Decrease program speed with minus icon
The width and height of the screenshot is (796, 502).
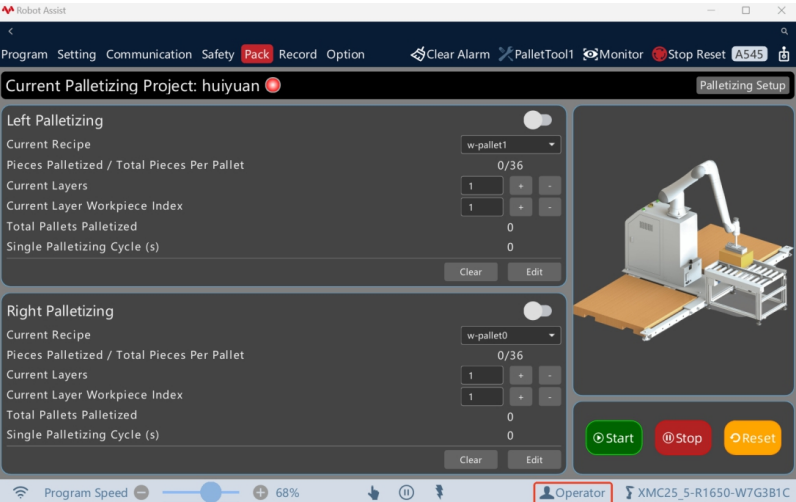pyautogui.click(x=142, y=492)
